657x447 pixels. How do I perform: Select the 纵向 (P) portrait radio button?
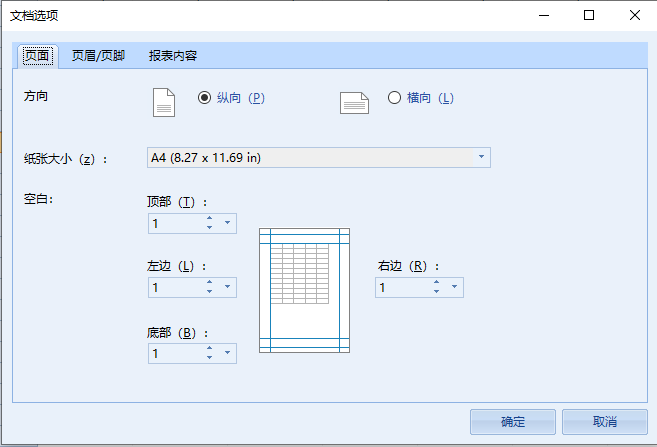click(204, 98)
